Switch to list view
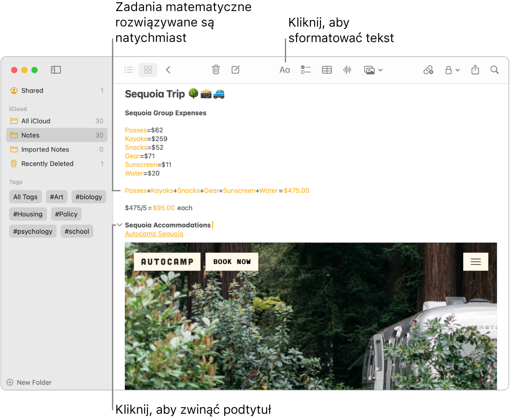This screenshot has width=510, height=420. 129,70
